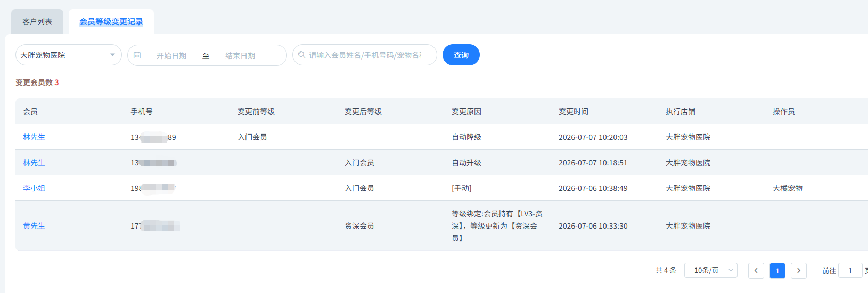Go to next page arrow
The width and height of the screenshot is (868, 293).
point(799,271)
